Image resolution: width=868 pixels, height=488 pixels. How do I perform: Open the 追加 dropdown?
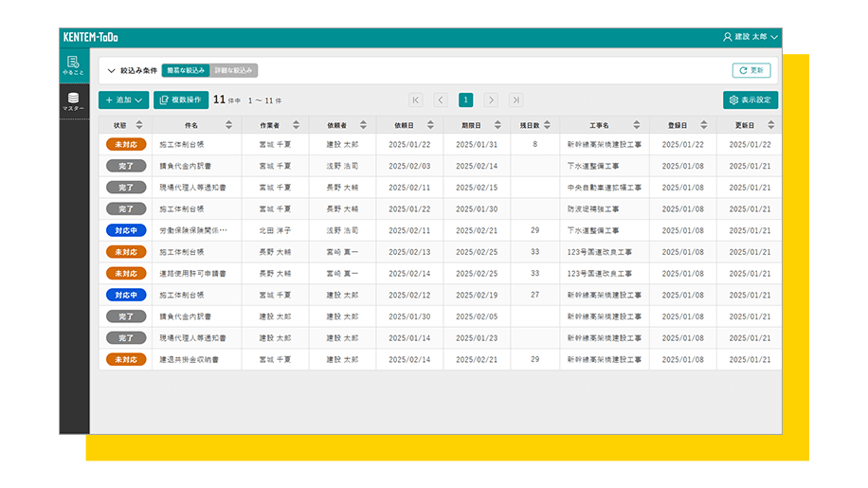click(123, 99)
